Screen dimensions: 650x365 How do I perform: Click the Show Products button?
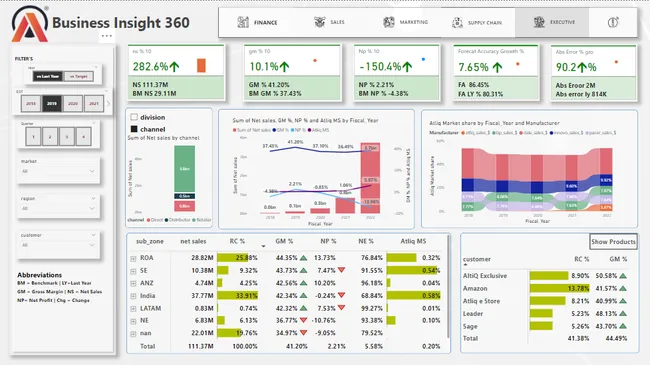point(613,241)
